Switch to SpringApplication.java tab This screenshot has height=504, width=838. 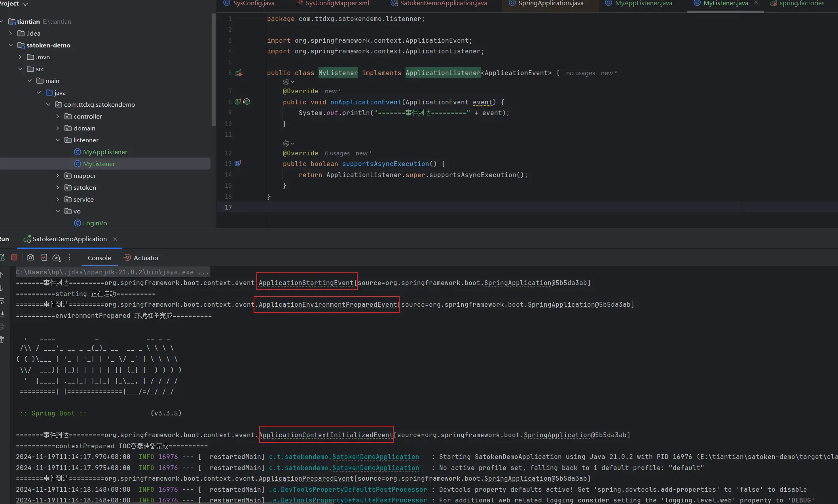coord(546,3)
